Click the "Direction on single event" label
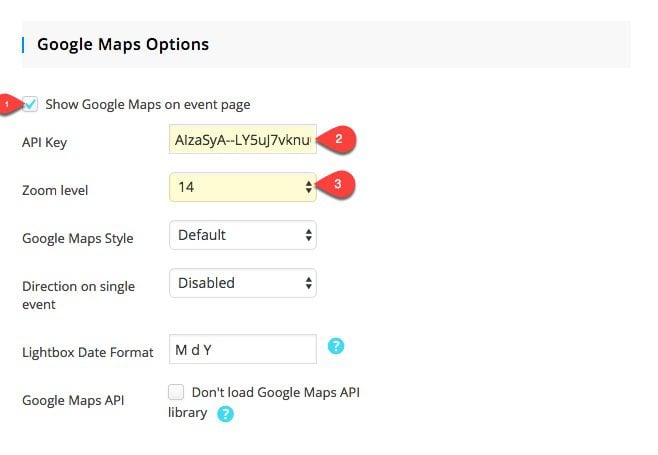Screen dimensions: 658x455 (x=78, y=295)
